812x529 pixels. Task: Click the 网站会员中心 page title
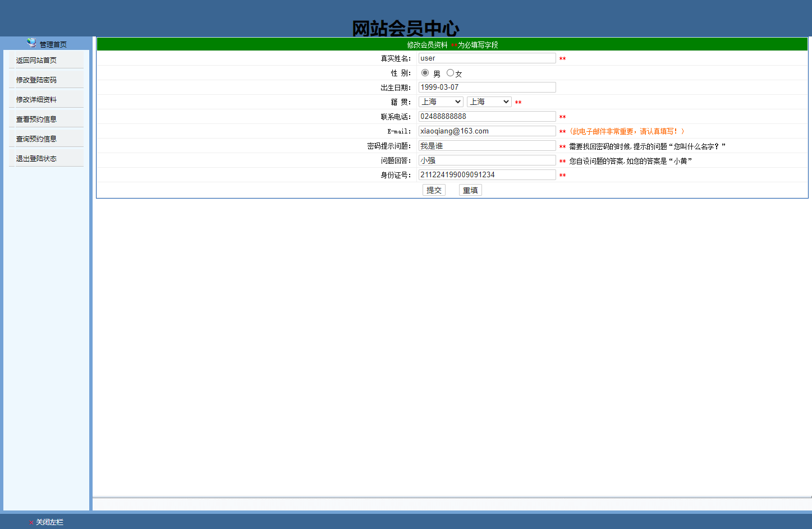click(x=406, y=28)
